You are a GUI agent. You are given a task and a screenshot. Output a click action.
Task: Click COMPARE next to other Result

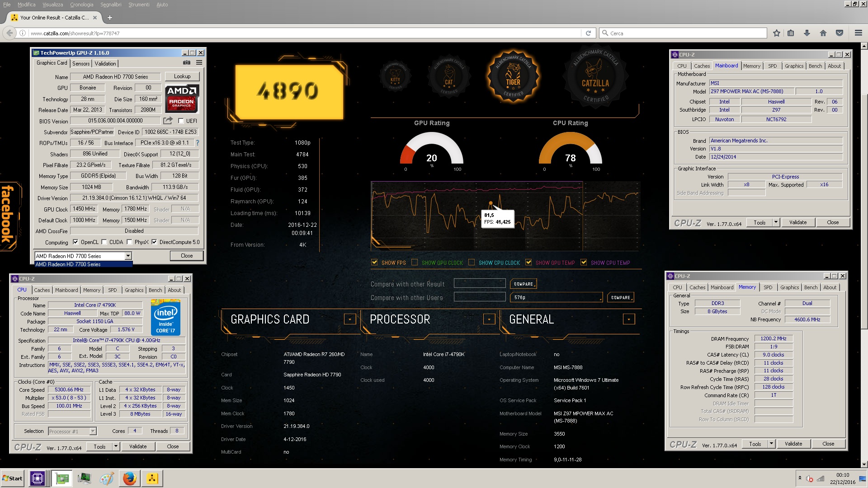524,284
